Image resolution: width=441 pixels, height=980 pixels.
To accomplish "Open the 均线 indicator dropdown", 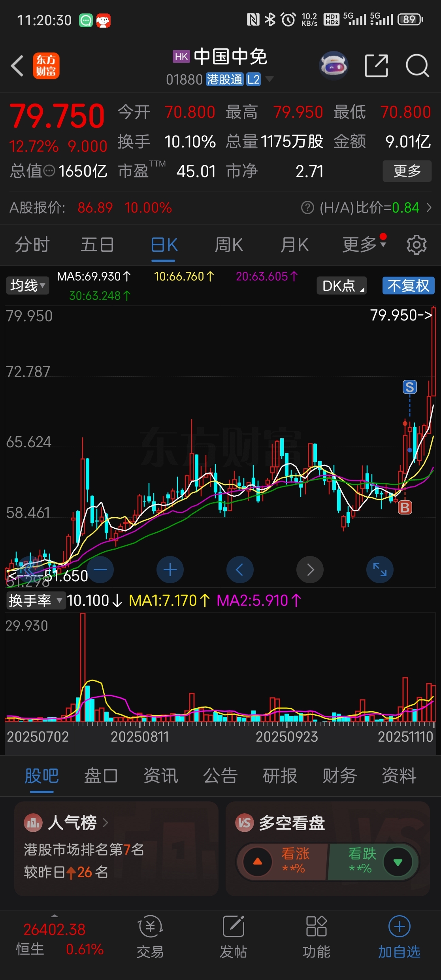I will [x=28, y=285].
